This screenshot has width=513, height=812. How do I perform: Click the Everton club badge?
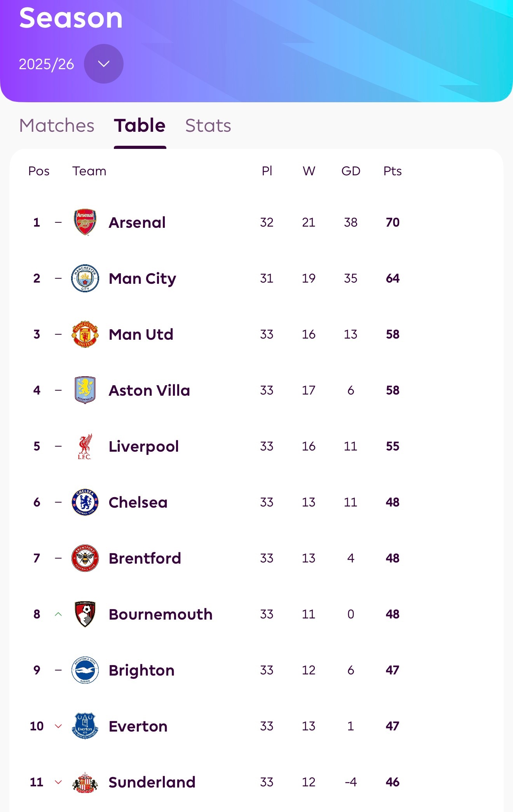85,726
